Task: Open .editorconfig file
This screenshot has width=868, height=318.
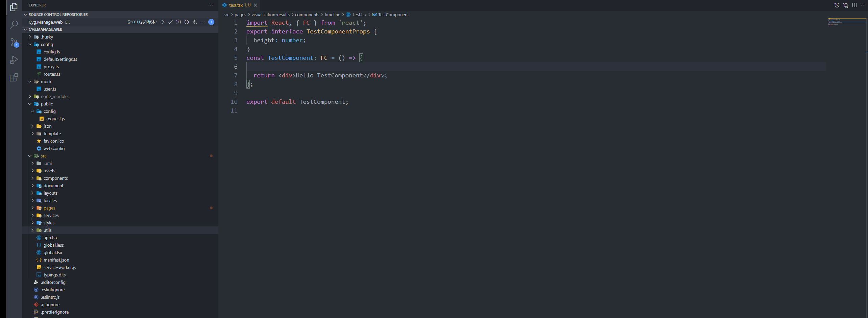Action: point(53,282)
